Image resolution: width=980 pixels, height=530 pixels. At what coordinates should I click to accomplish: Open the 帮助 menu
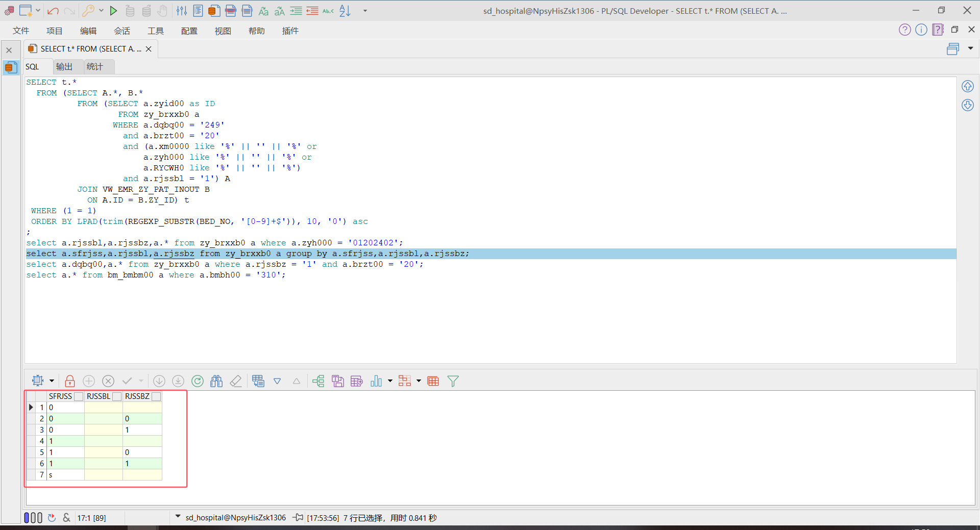(x=257, y=31)
